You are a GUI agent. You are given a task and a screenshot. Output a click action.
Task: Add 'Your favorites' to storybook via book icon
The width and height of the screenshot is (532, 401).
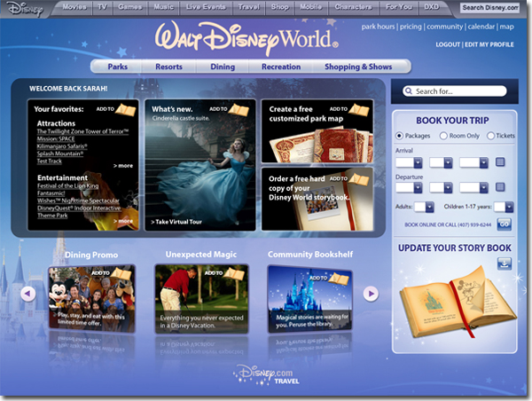tap(126, 109)
